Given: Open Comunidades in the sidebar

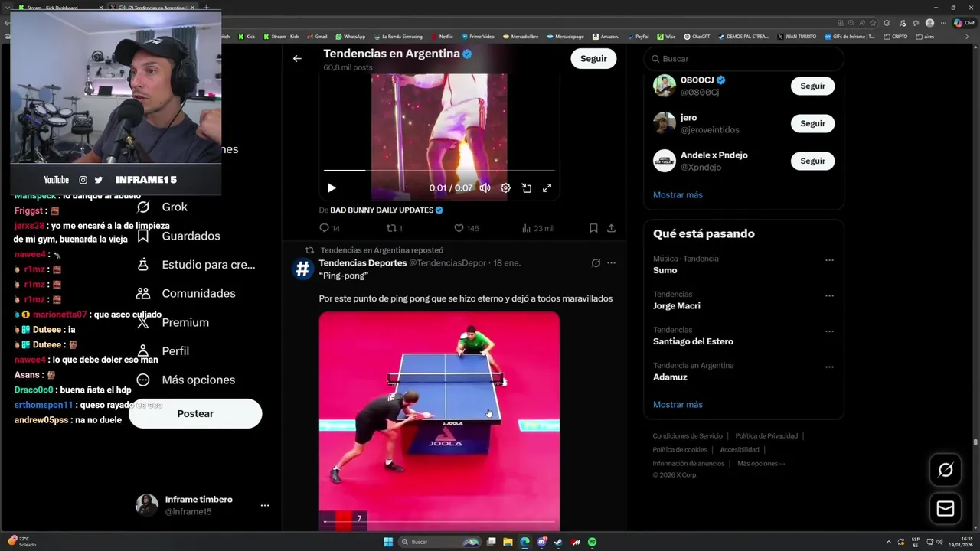Looking at the screenshot, I should [185, 293].
